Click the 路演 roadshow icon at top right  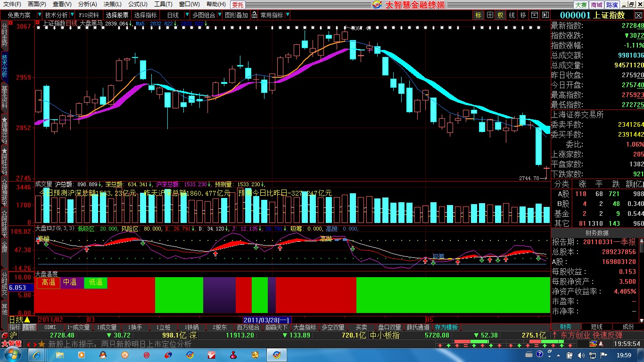(612, 5)
